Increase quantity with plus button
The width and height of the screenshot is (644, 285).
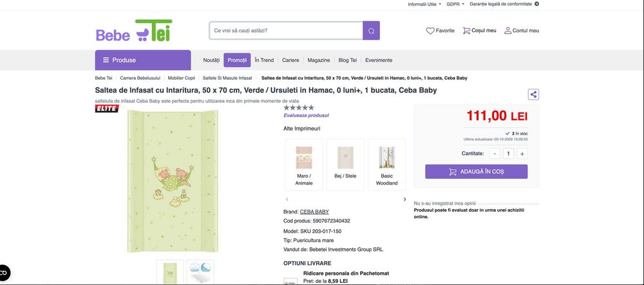tap(522, 154)
